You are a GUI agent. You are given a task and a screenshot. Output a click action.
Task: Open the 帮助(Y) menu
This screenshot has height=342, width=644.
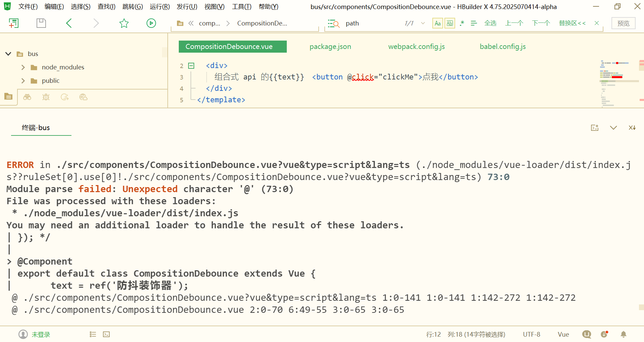[268, 7]
